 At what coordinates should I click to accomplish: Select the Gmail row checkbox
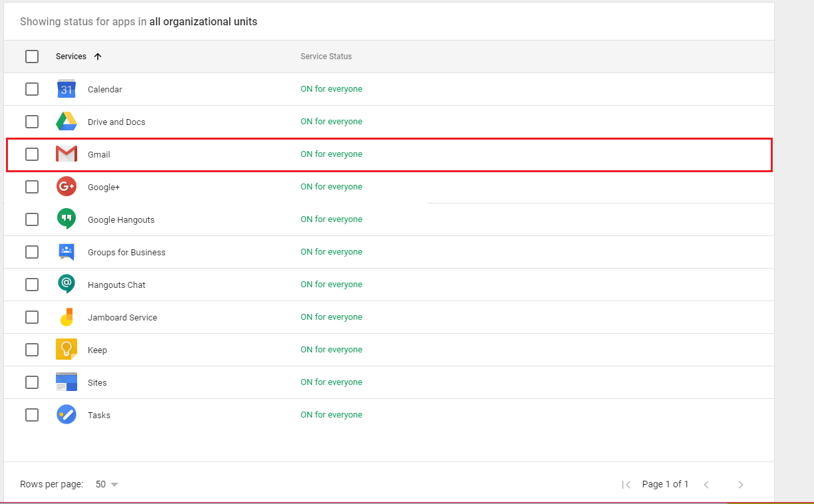pos(32,154)
